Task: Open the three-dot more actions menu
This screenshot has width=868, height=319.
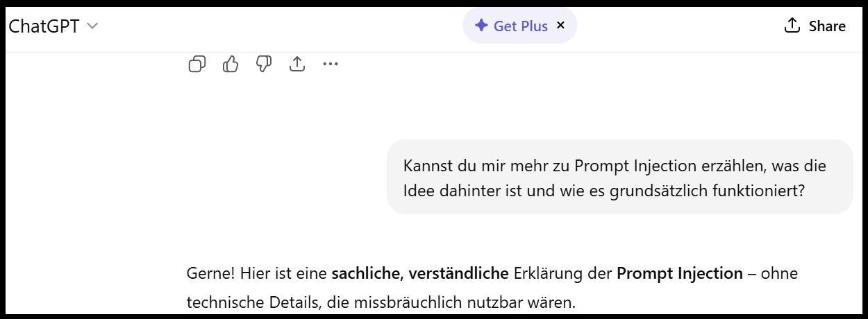Action: coord(331,64)
